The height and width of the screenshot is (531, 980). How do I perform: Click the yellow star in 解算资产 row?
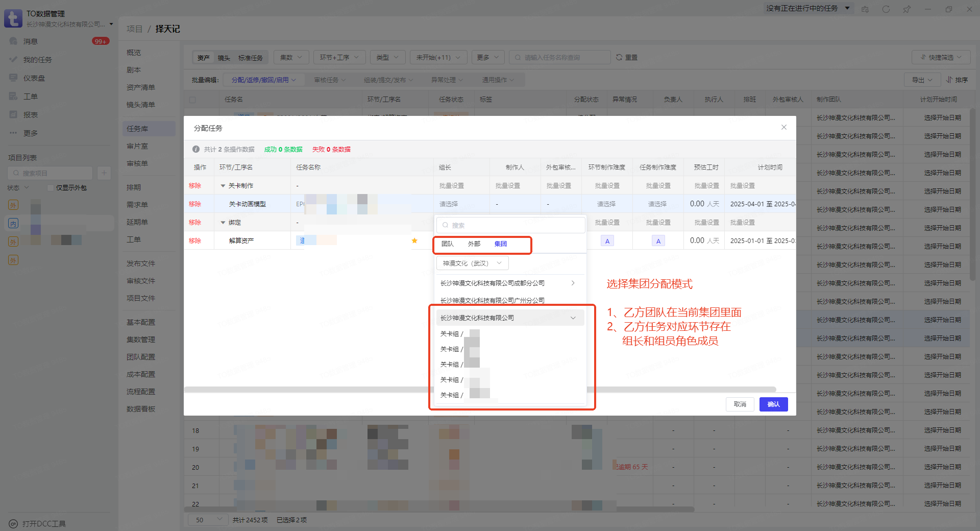pyautogui.click(x=414, y=241)
